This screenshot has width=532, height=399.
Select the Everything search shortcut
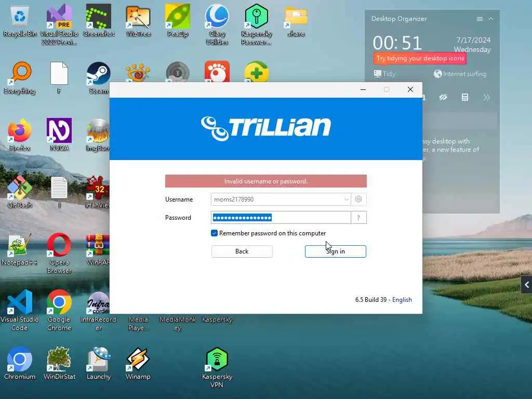(20, 78)
